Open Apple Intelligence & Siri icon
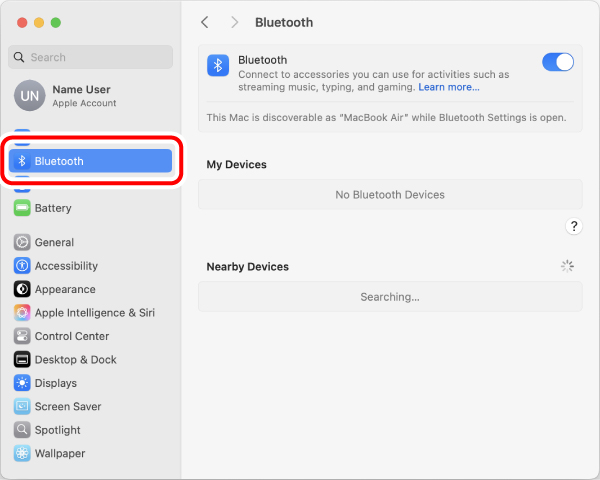 click(22, 313)
